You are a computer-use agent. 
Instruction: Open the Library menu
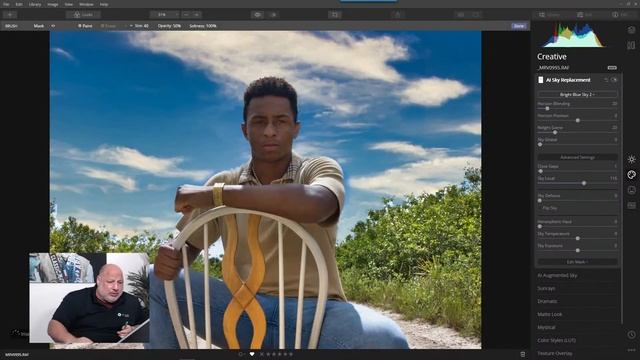[35, 4]
